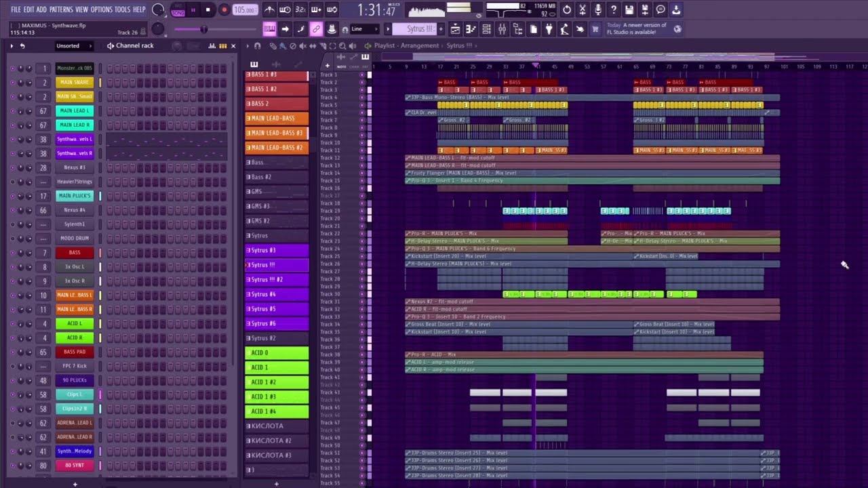Open the audio editor scissors icon
The height and width of the screenshot is (488, 868).
pyautogui.click(x=583, y=10)
